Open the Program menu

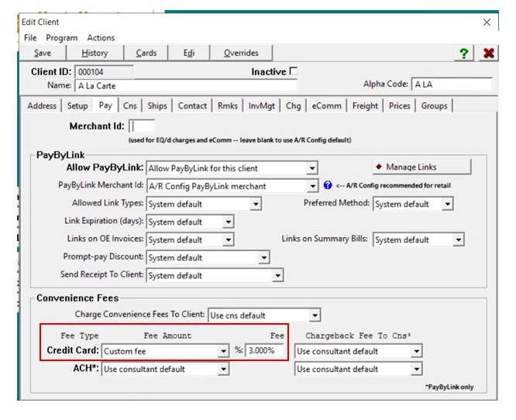(x=61, y=38)
